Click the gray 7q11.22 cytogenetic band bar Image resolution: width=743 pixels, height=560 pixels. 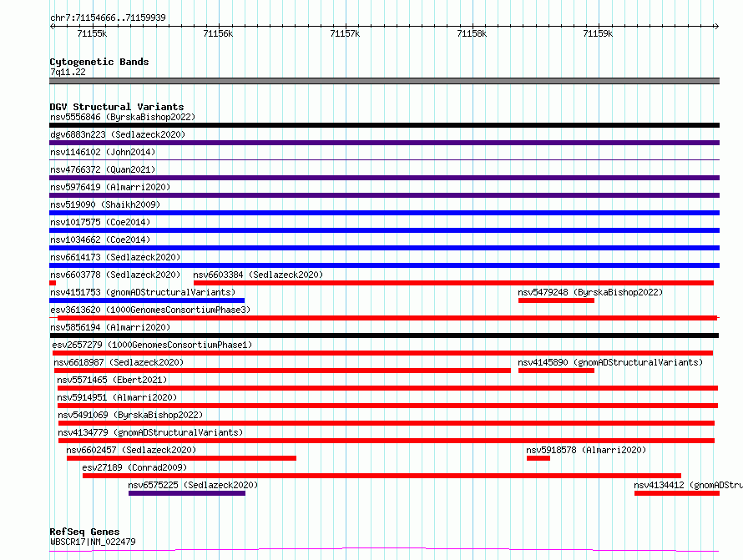point(384,81)
